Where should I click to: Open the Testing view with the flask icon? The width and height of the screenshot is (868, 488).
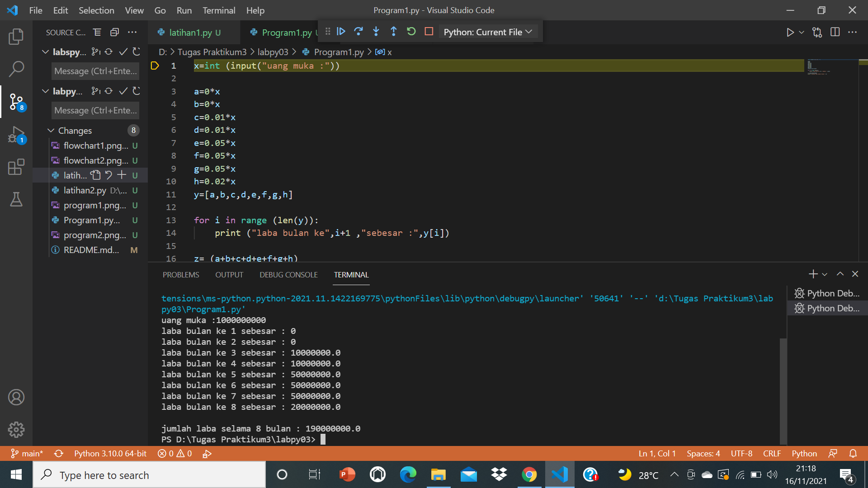[16, 200]
